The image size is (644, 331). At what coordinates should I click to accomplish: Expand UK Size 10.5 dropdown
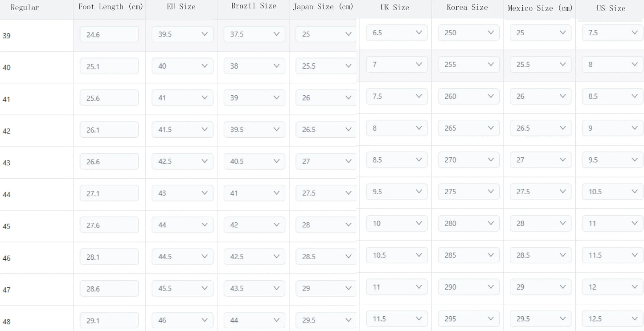click(x=397, y=256)
